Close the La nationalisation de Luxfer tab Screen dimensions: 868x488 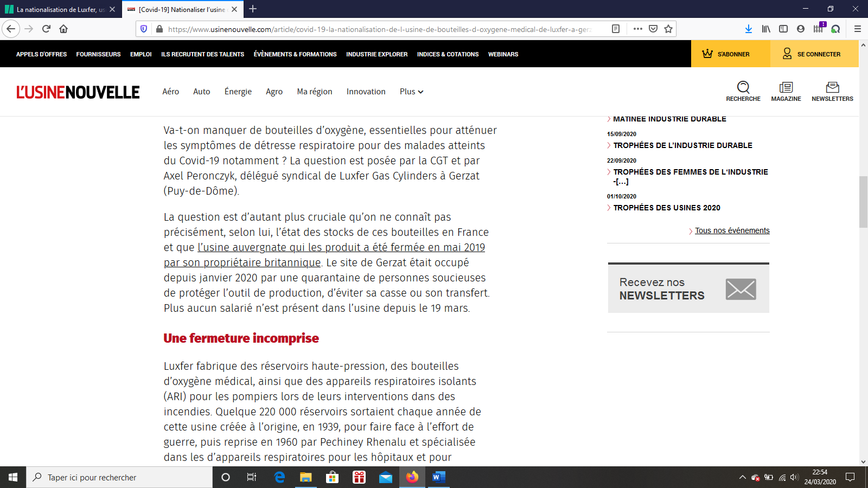[112, 9]
